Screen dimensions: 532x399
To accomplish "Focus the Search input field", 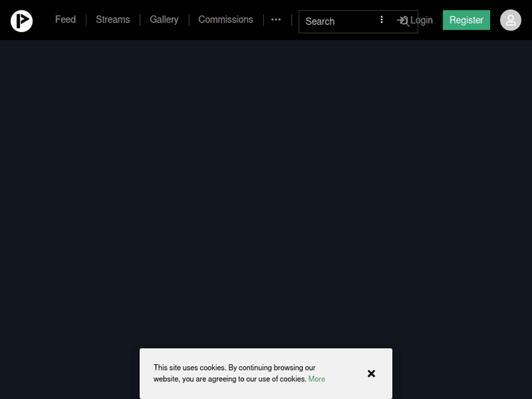I will click(337, 21).
